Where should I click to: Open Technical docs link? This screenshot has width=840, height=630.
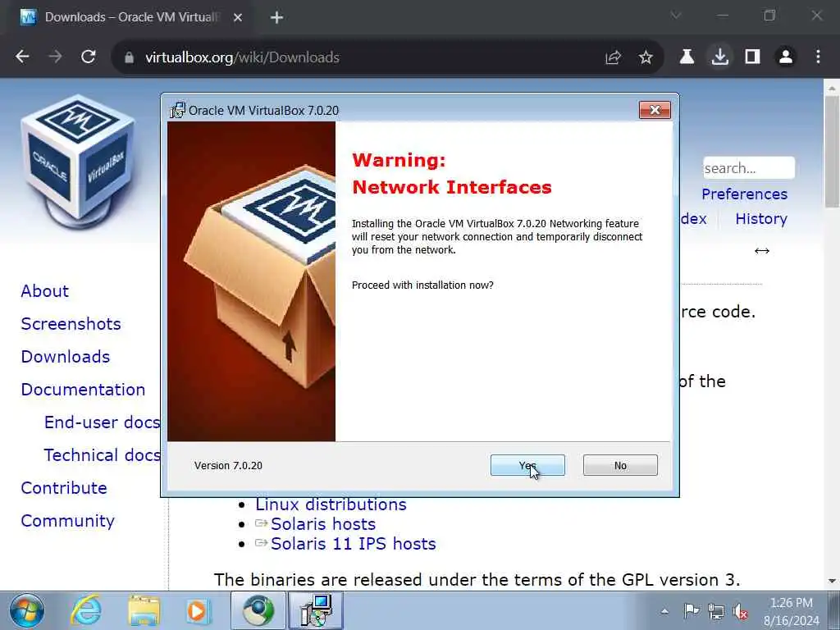click(x=102, y=454)
